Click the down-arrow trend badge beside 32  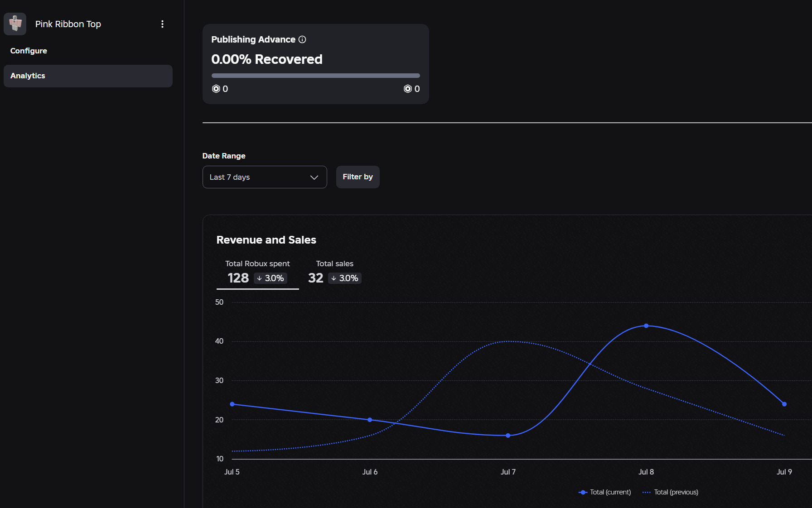click(x=345, y=278)
